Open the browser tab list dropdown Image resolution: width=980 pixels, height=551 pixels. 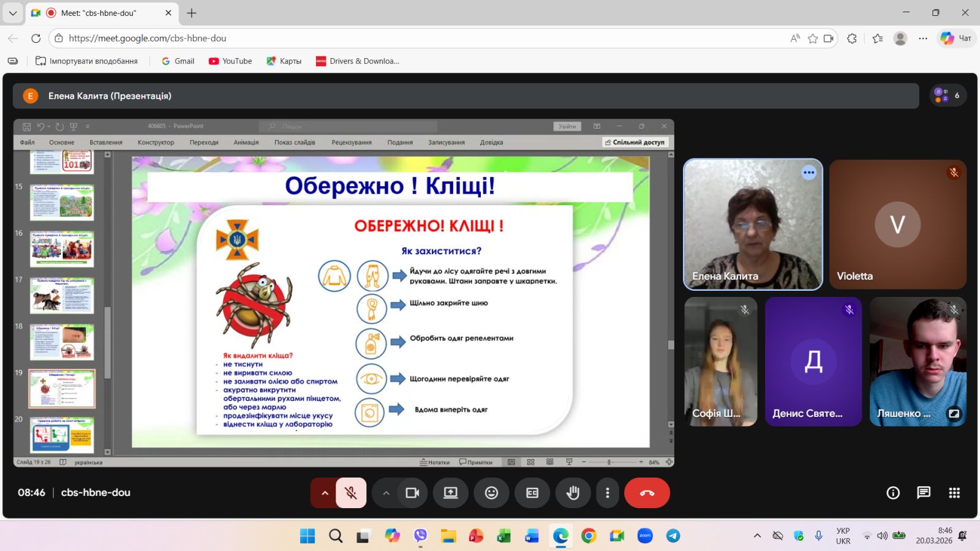pos(12,13)
